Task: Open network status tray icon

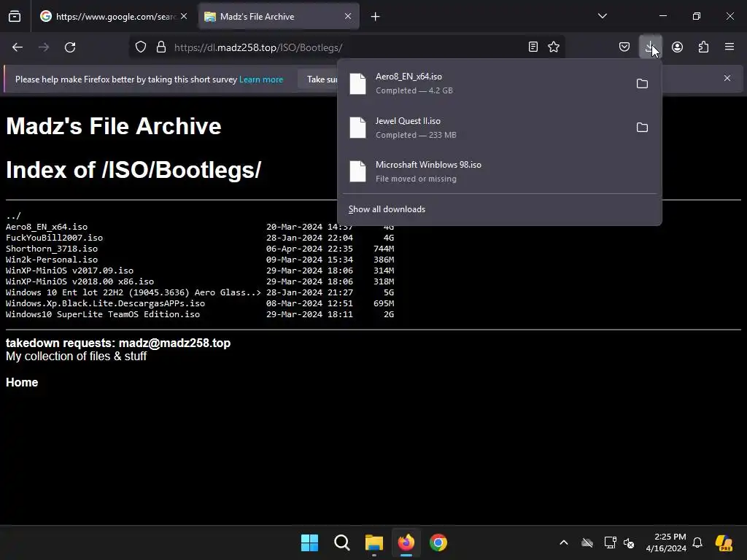Action: tap(610, 542)
